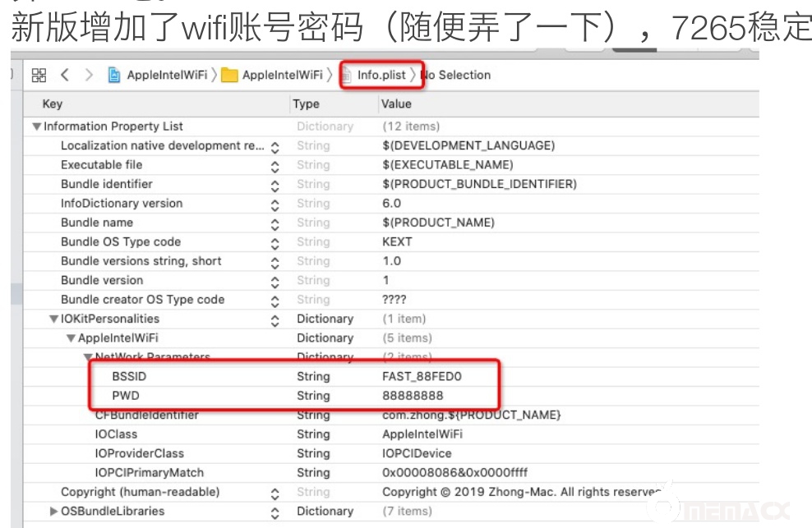Select the BSSID value FAST_88FED0
Image resolution: width=812 pixels, height=528 pixels.
click(x=422, y=377)
